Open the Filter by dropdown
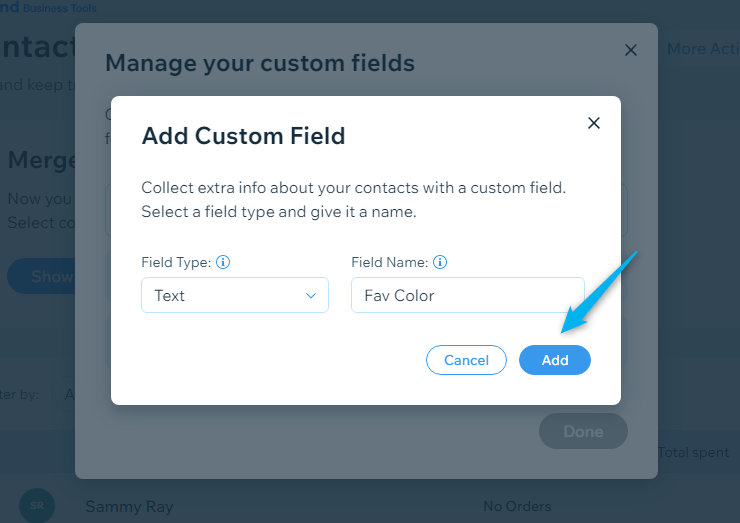This screenshot has width=740, height=523. pyautogui.click(x=63, y=394)
